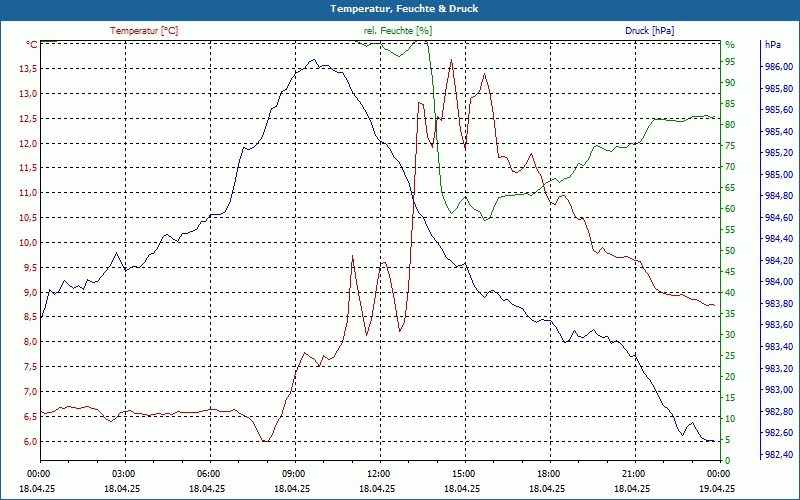Viewport: 800px width, 500px height.
Task: Click the "983,60" pressure axis value
Action: point(779,325)
